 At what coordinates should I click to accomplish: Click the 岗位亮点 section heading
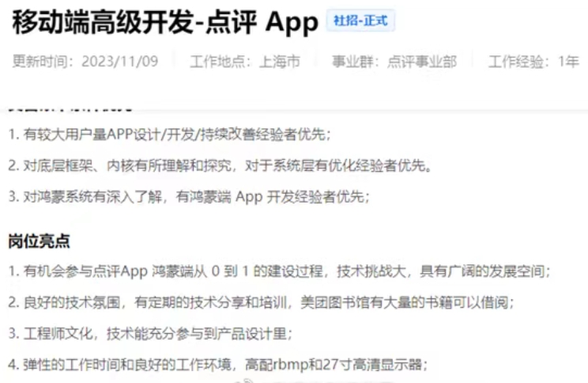[39, 241]
